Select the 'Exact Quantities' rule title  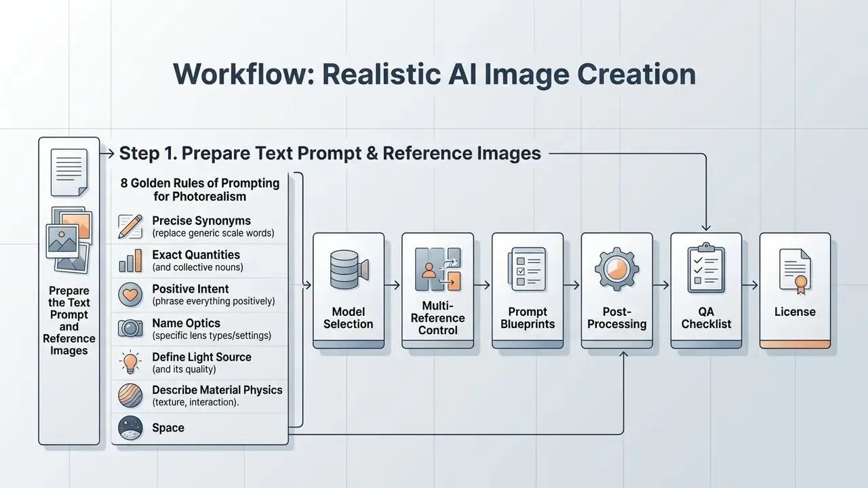[196, 255]
